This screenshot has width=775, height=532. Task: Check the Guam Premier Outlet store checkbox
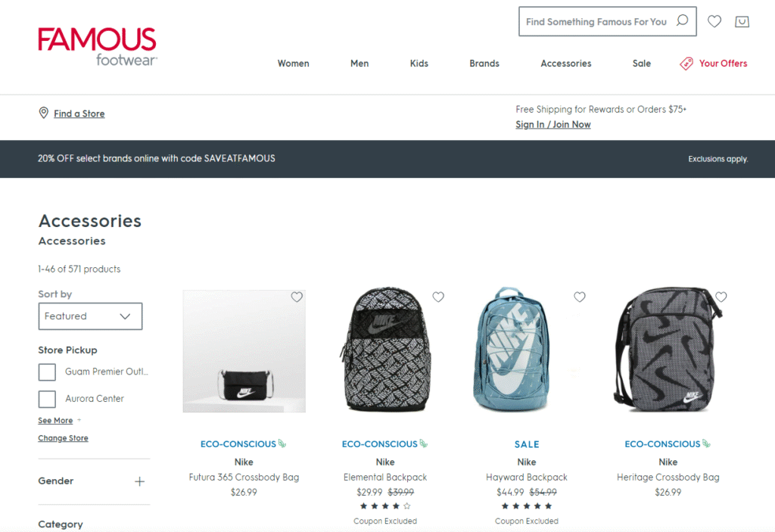point(47,372)
